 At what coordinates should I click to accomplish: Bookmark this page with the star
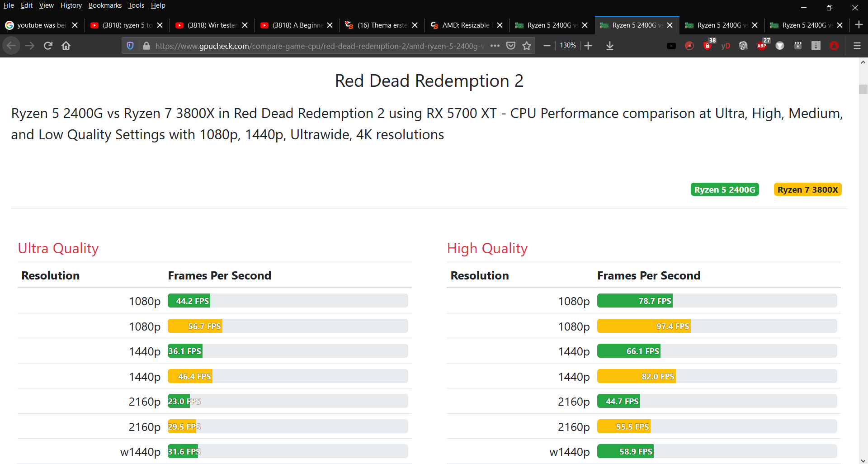(x=527, y=46)
